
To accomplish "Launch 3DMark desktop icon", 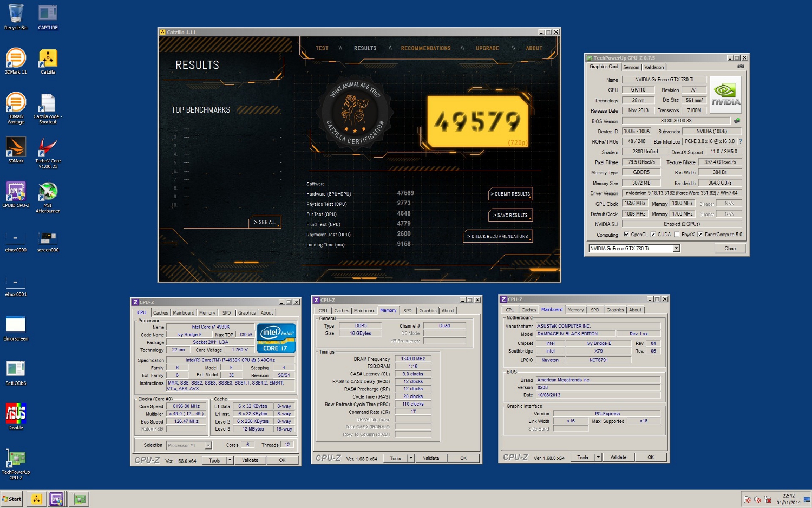I will click(x=16, y=150).
